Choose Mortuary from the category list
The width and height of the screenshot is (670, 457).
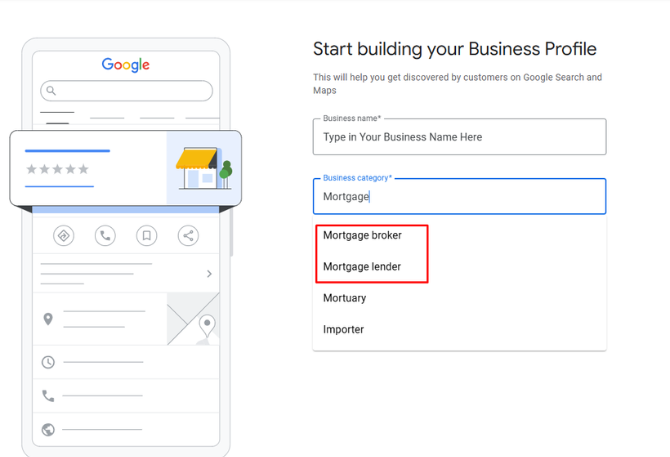tap(459, 298)
